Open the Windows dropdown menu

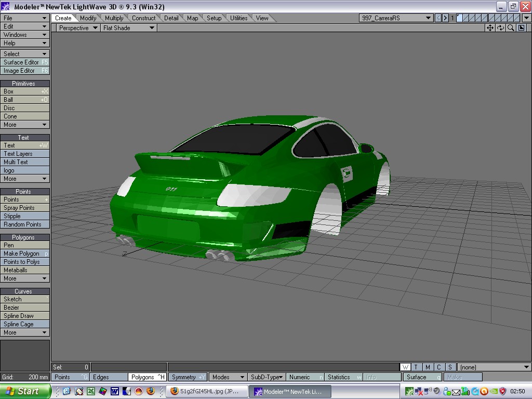coord(25,35)
